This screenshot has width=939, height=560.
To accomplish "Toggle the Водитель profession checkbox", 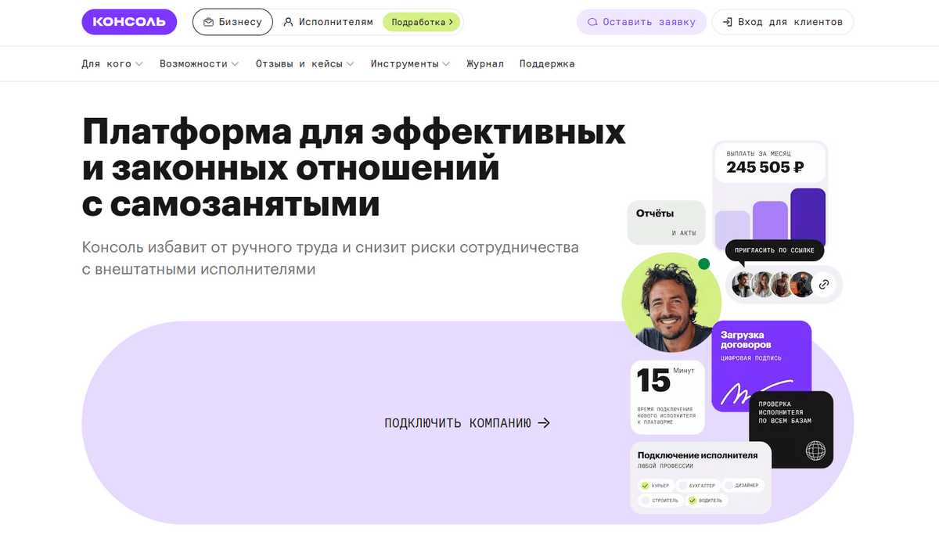I will tap(692, 500).
